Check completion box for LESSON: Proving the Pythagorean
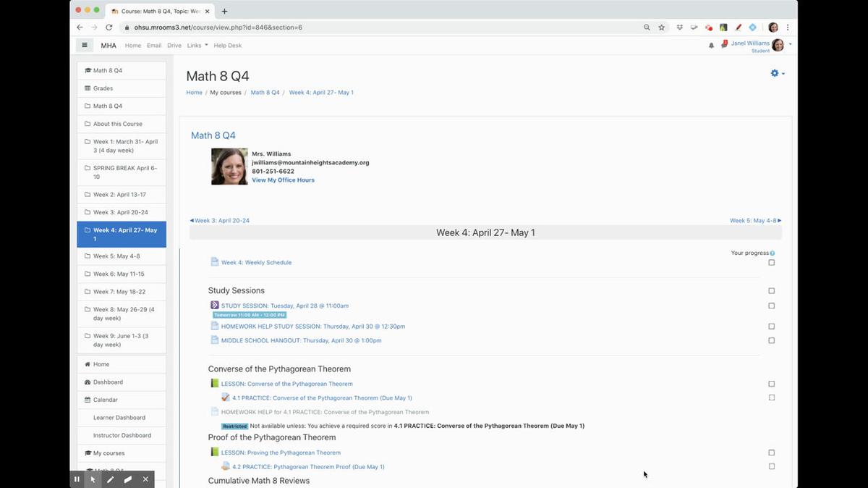The image size is (868, 488). 772,453
